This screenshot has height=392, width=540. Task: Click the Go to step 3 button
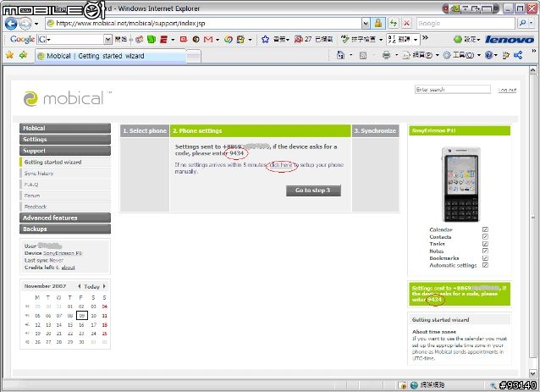click(313, 190)
